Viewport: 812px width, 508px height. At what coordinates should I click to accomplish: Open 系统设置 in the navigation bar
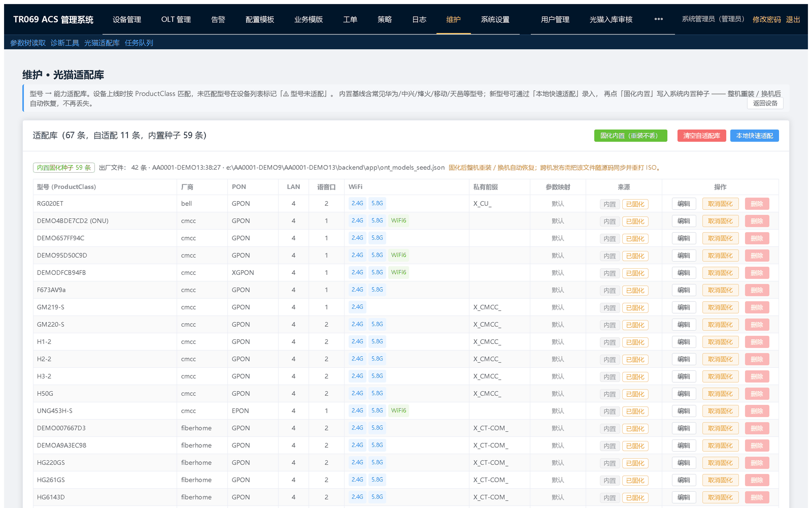(495, 19)
